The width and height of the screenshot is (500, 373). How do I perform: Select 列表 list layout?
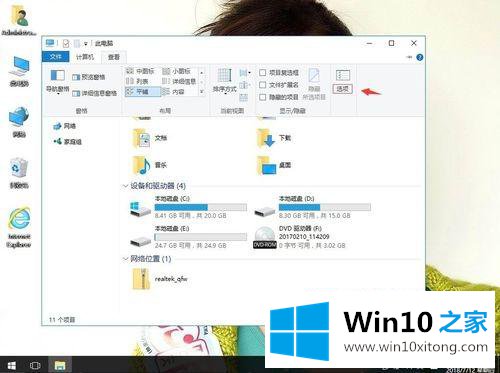(x=138, y=81)
